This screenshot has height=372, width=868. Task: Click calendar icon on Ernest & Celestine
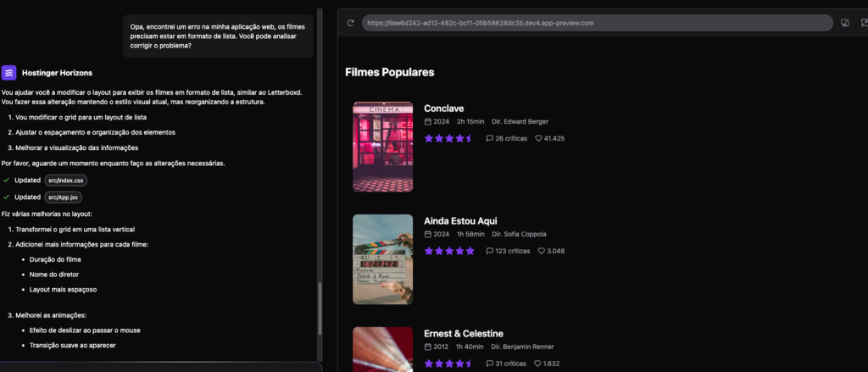(x=427, y=347)
